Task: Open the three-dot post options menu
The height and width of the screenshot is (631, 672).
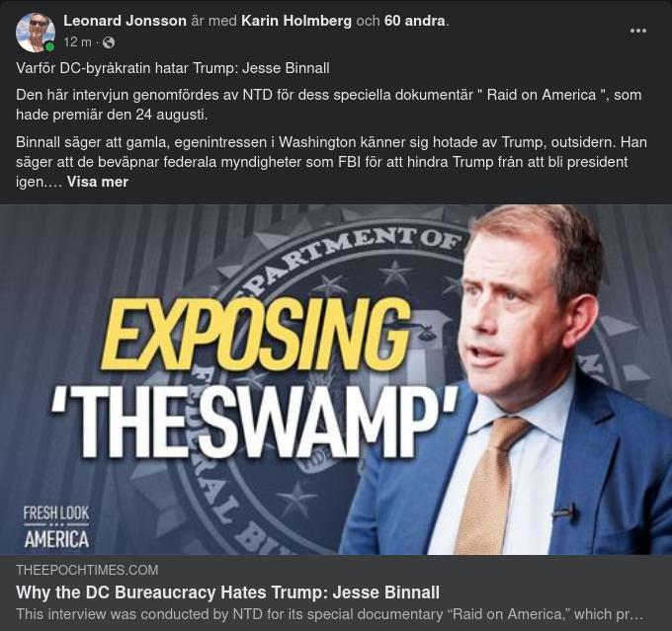Action: click(638, 31)
